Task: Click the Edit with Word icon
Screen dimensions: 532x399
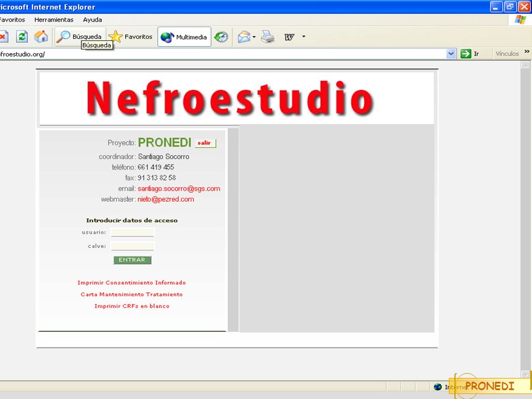Action: coord(289,37)
